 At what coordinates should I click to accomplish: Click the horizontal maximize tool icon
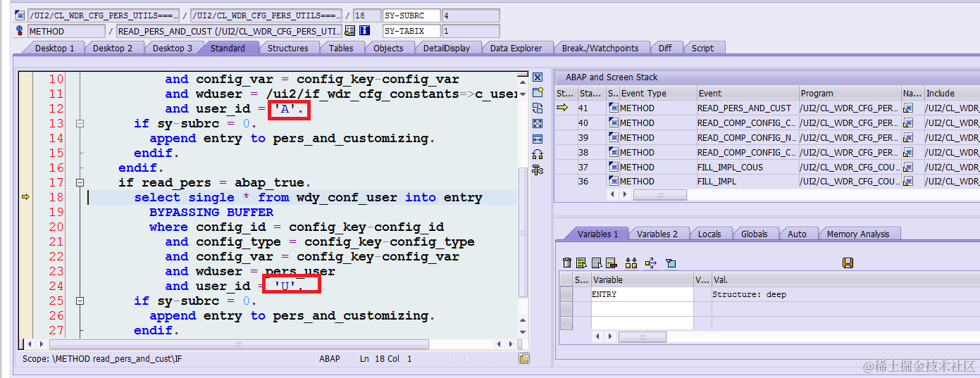[x=538, y=139]
